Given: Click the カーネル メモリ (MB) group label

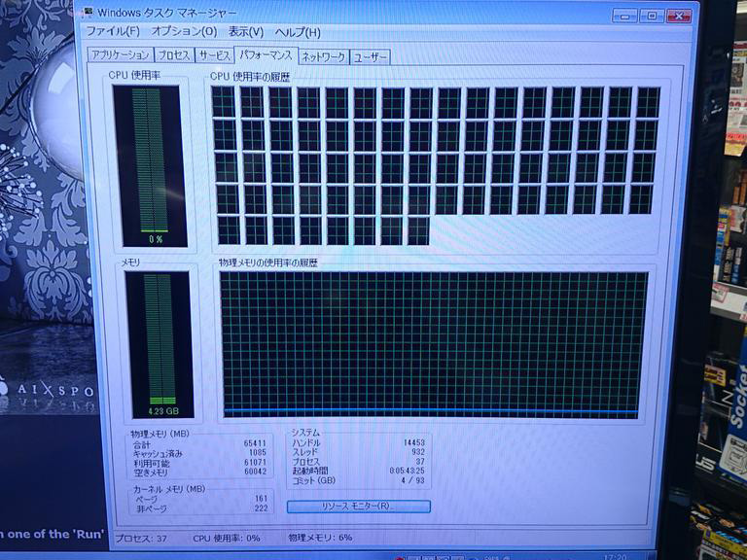Looking at the screenshot, I should point(169,489).
